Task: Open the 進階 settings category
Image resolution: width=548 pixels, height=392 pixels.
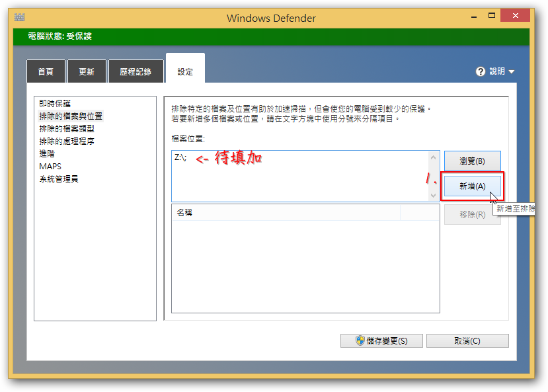Action: point(47,154)
